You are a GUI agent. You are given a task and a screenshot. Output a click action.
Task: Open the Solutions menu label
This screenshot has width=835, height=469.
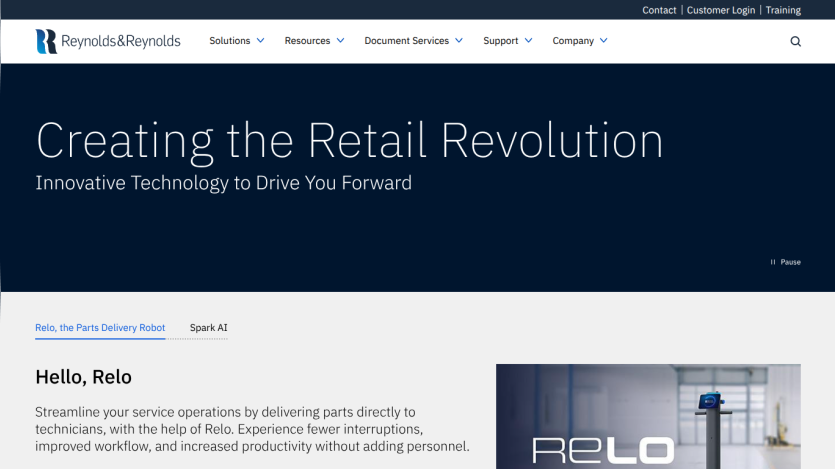230,40
